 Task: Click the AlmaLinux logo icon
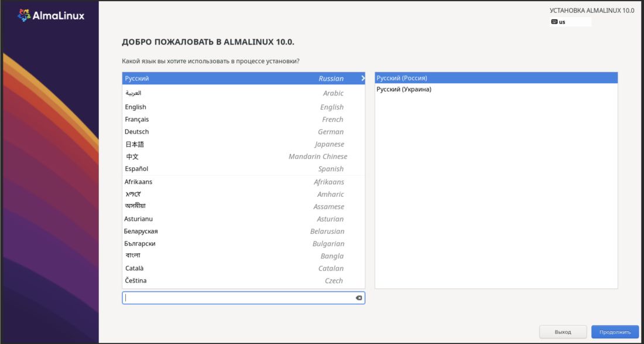pos(25,16)
